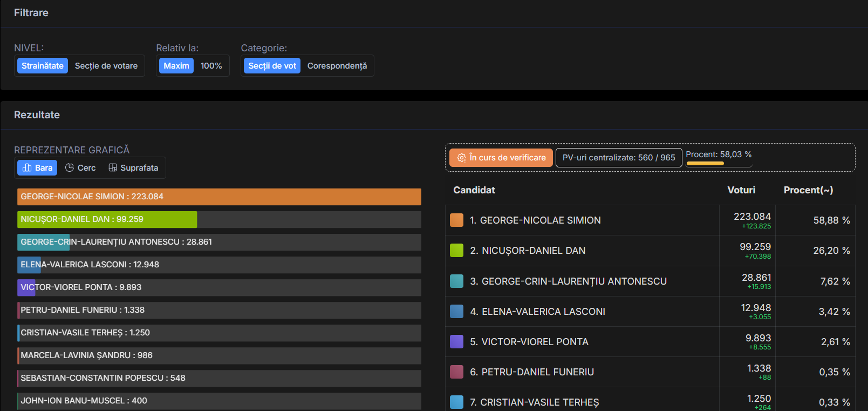
Task: Click the orange swatch for George-Nicolae Simion
Action: pyautogui.click(x=456, y=220)
